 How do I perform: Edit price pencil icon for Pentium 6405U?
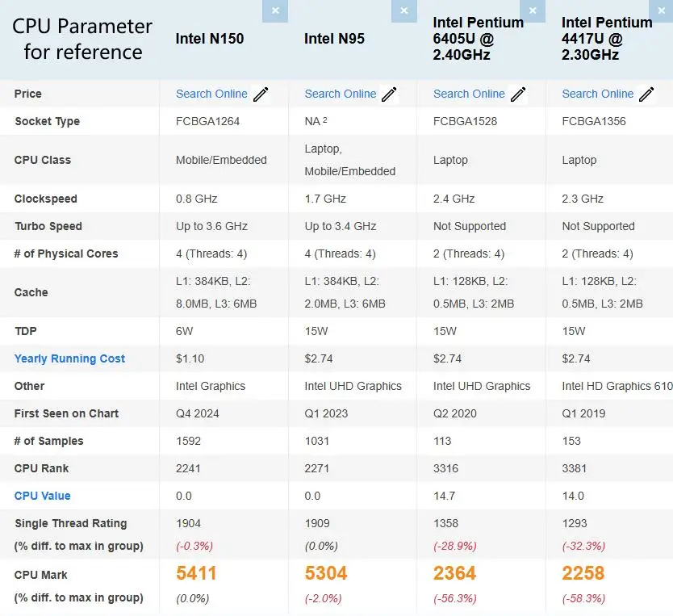tap(518, 94)
